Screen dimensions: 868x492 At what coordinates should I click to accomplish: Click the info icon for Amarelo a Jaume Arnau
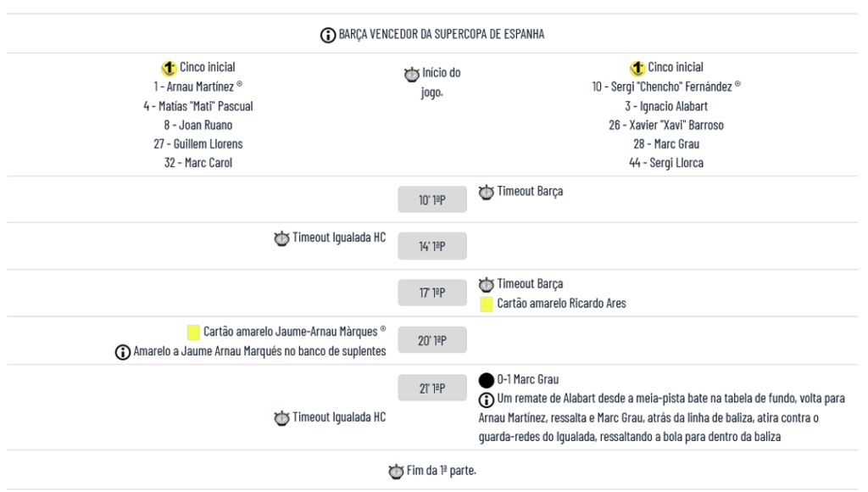pyautogui.click(x=123, y=351)
